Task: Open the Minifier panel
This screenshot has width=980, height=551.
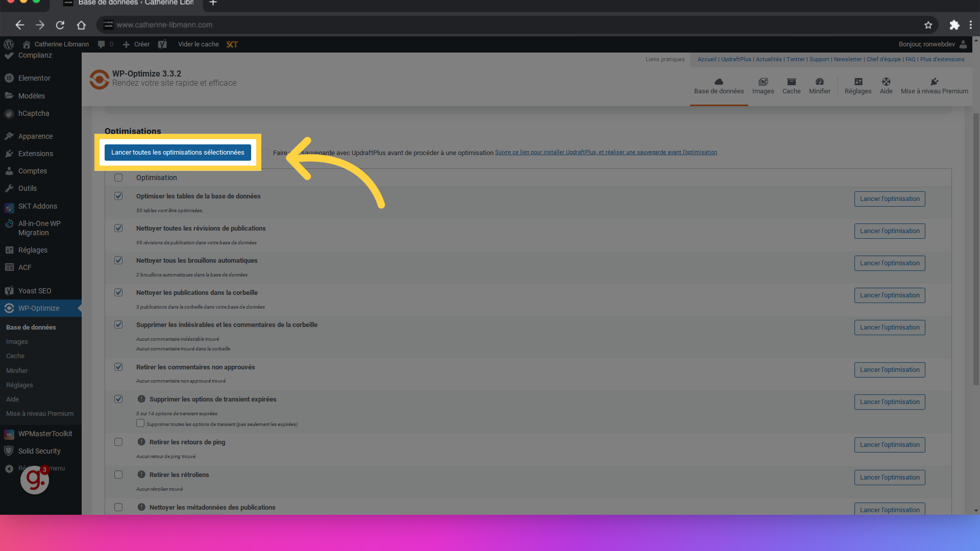Action: [x=820, y=85]
